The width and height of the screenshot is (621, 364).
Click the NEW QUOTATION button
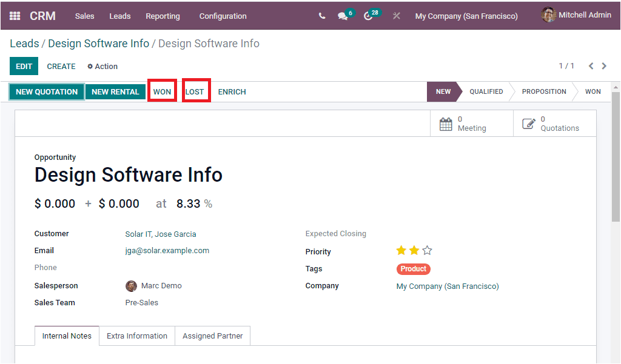point(46,91)
